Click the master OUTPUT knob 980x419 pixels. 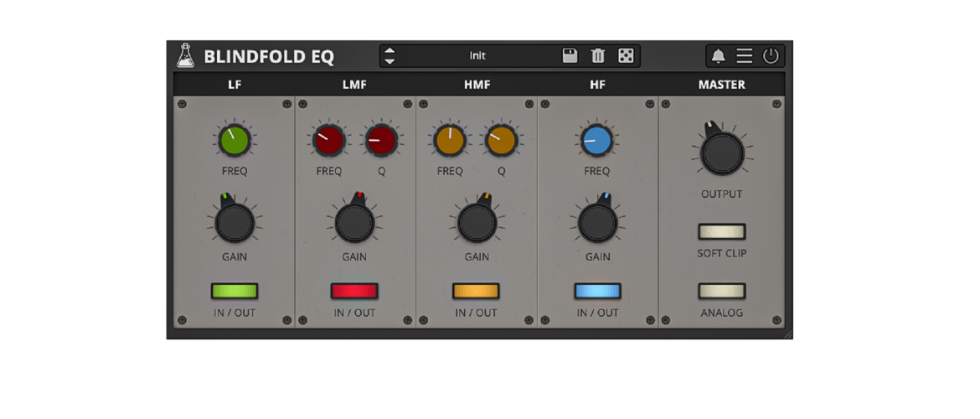(722, 152)
